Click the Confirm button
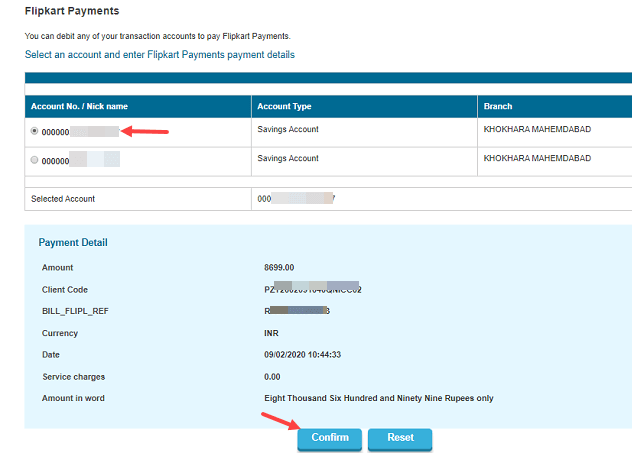Viewport: 632px width, 453px height. click(x=330, y=438)
